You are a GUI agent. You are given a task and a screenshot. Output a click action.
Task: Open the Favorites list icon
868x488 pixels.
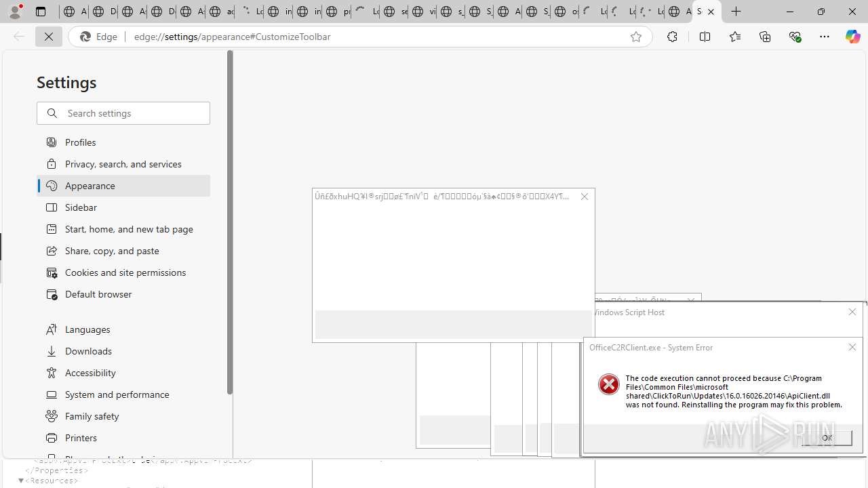coord(734,37)
